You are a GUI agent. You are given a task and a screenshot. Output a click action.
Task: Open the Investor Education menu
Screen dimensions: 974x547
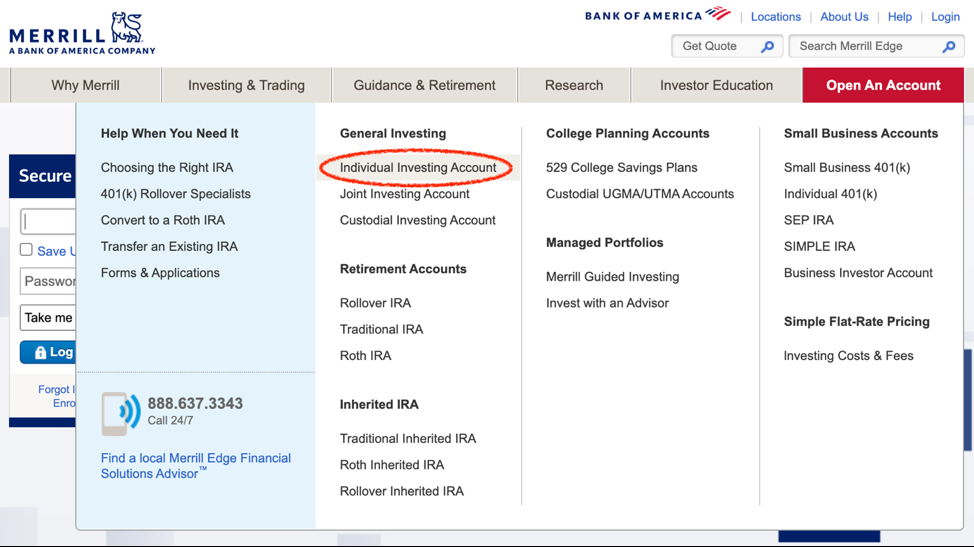[x=716, y=85]
